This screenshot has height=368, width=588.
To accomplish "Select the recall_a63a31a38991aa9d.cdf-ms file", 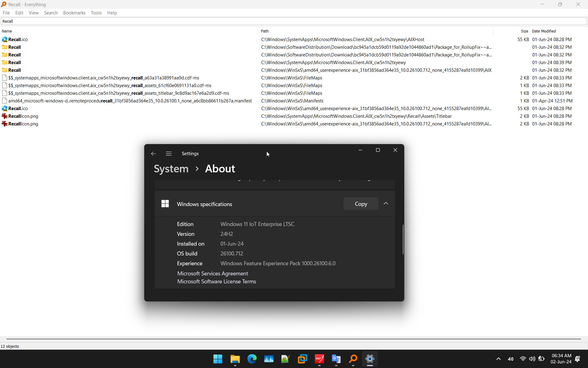I will click(x=104, y=78).
